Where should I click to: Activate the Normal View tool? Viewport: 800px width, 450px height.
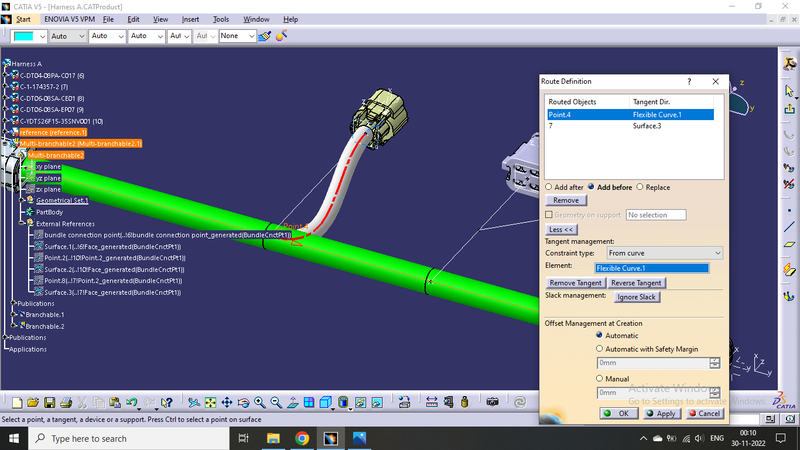(x=293, y=403)
